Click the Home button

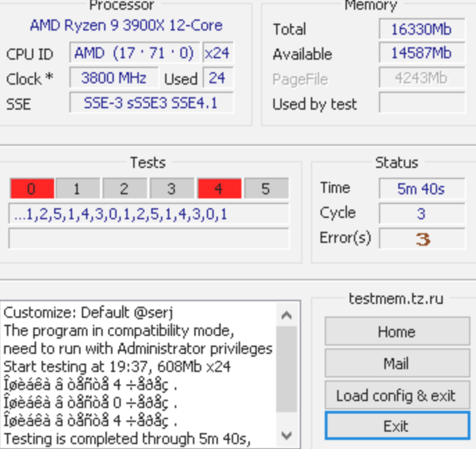[x=397, y=331]
